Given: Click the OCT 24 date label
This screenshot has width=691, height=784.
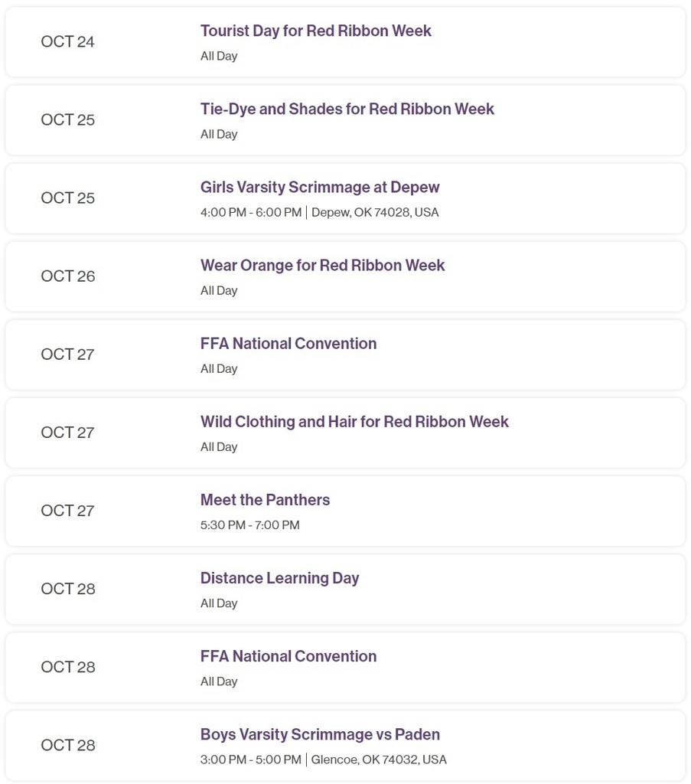Looking at the screenshot, I should [67, 41].
